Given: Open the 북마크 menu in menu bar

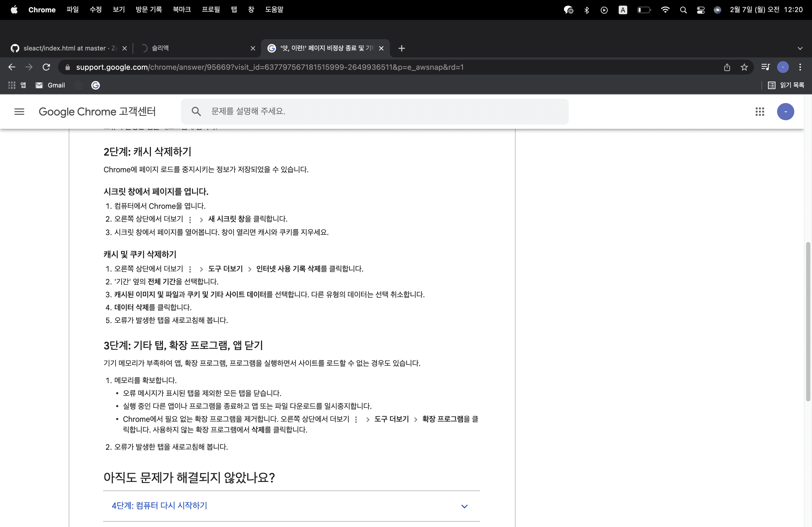Looking at the screenshot, I should tap(182, 10).
